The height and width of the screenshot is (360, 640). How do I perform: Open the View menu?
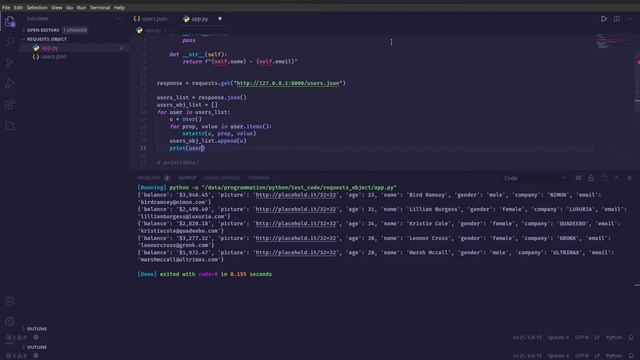[x=56, y=7]
